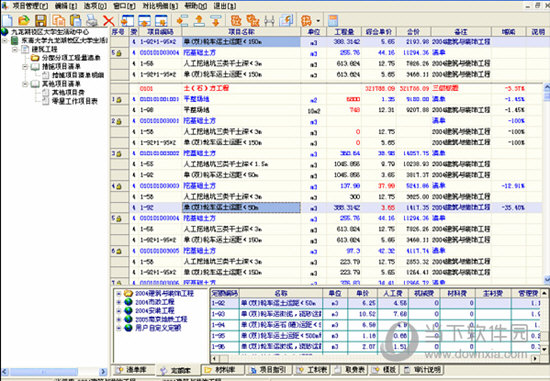Click the calculator toolbar icon
The height and width of the screenshot is (381, 550).
(x=333, y=20)
